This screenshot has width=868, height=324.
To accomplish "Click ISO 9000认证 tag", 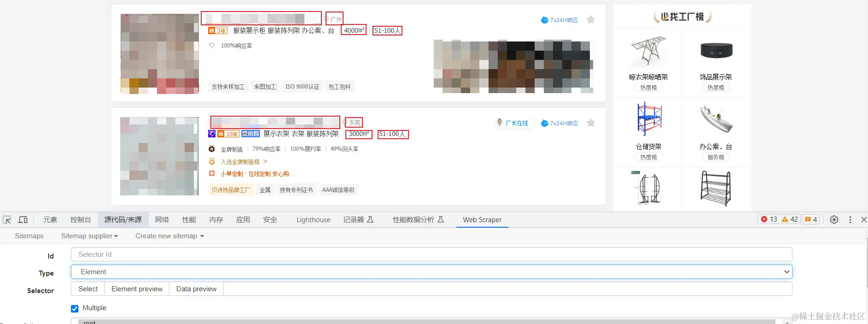I will [302, 87].
